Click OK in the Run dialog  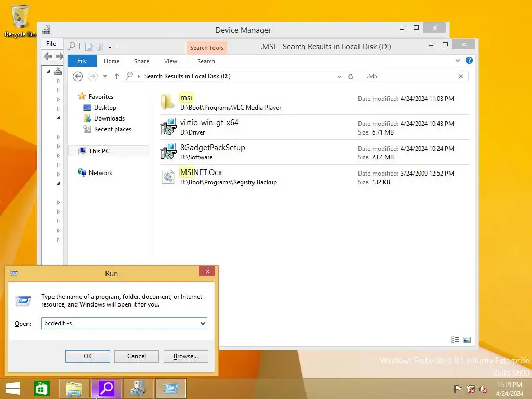coord(87,356)
